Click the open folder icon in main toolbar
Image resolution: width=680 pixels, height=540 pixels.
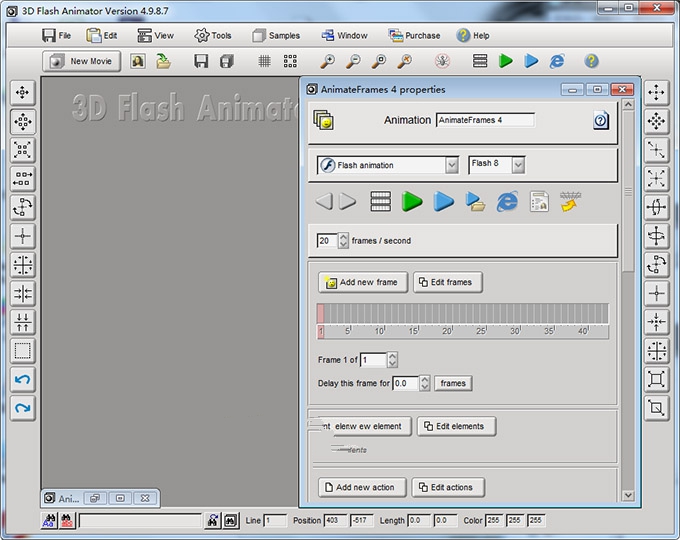click(163, 61)
